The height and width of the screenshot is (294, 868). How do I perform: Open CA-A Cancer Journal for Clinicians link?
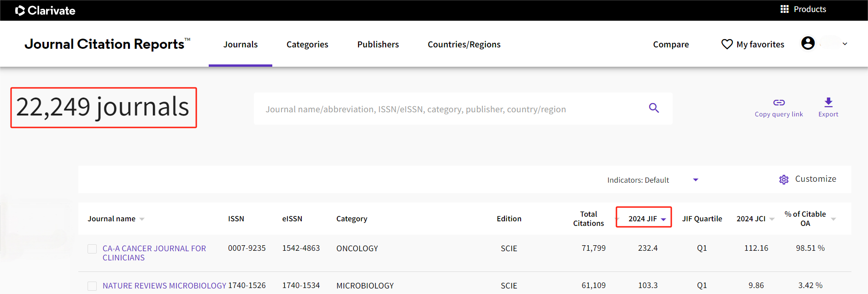(154, 253)
